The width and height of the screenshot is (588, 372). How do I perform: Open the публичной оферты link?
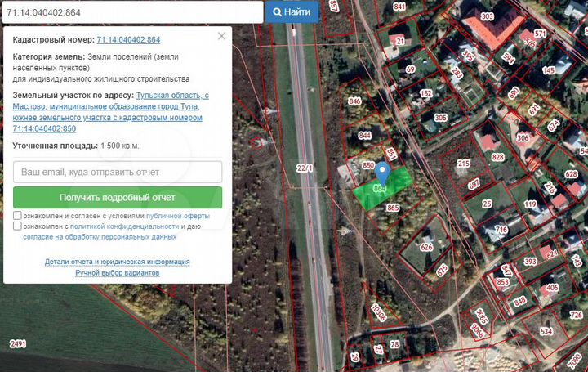point(177,216)
